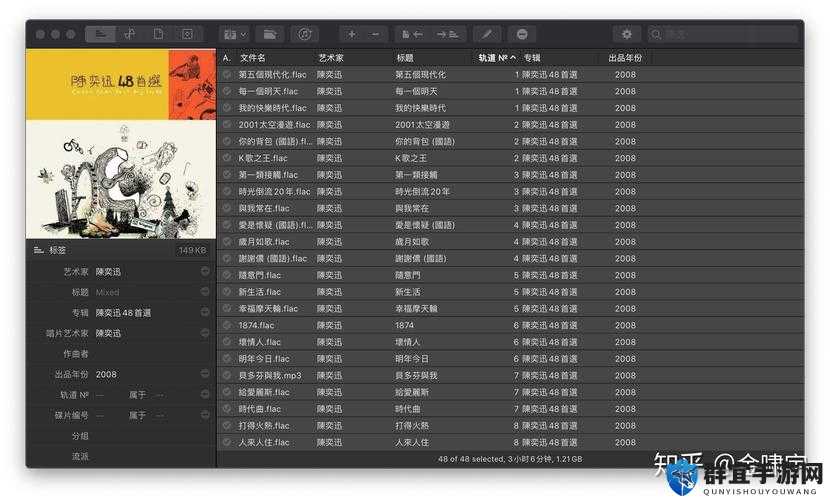Click the status icon for 貝多芬與我.mp3
This screenshot has width=830, height=500.
(227, 375)
